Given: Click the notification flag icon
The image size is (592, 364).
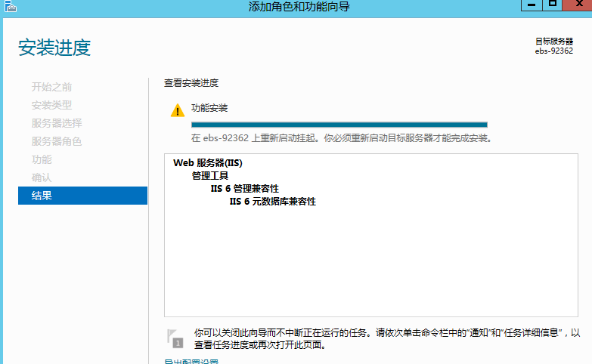Looking at the screenshot, I should tap(176, 338).
